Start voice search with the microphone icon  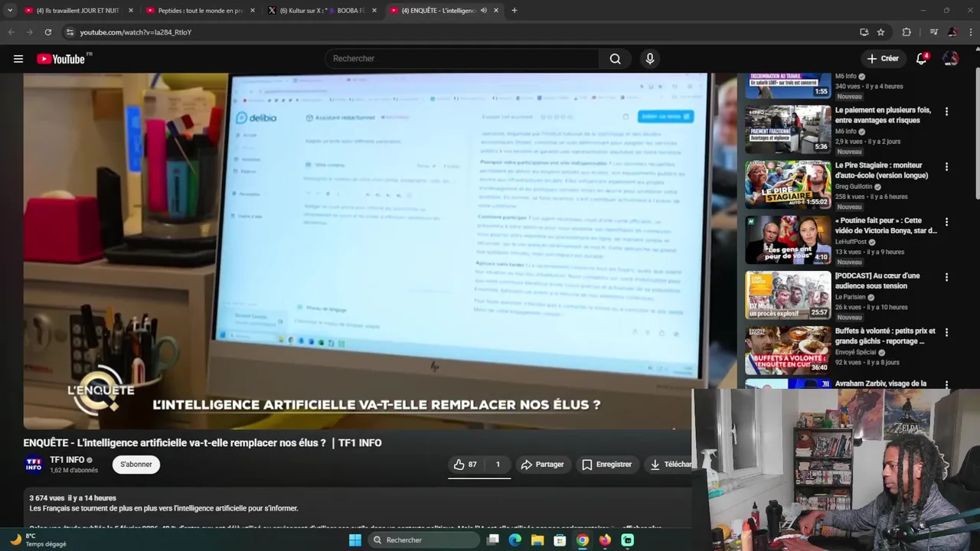click(x=650, y=59)
